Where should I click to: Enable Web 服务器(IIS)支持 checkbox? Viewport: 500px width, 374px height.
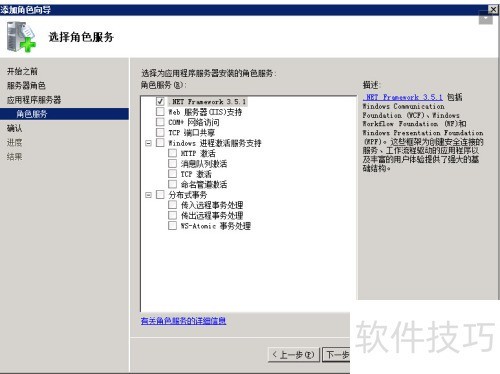[x=160, y=112]
